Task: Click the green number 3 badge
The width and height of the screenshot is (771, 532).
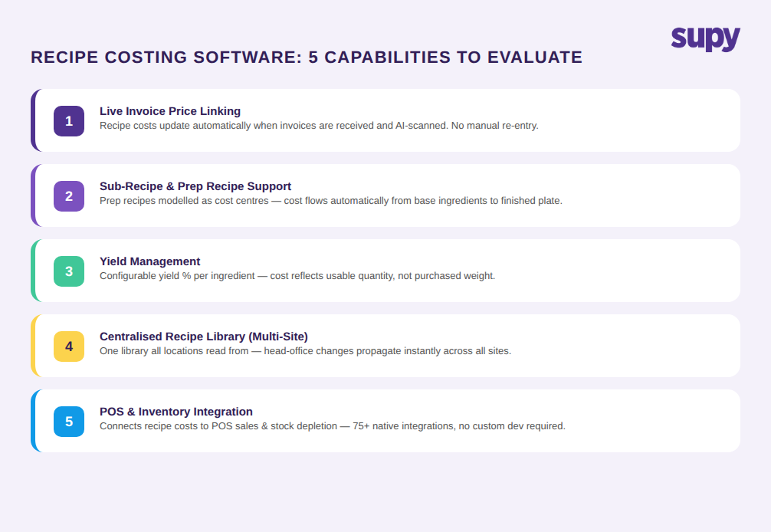Action: pyautogui.click(x=69, y=271)
